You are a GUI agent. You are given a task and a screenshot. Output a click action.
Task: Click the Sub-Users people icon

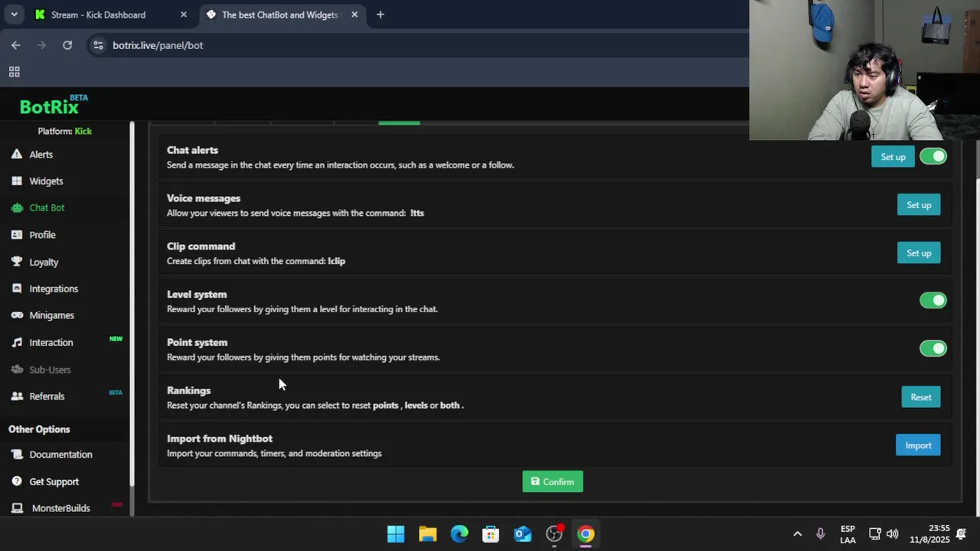point(16,370)
